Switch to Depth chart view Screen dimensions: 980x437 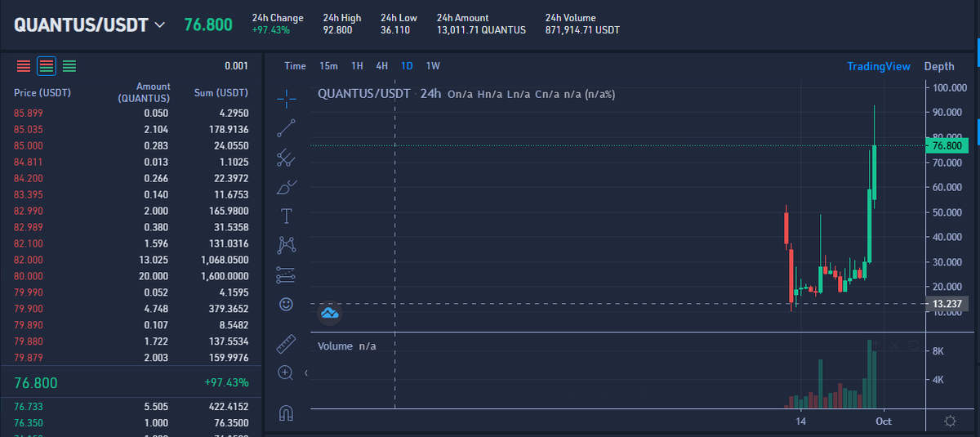[939, 66]
